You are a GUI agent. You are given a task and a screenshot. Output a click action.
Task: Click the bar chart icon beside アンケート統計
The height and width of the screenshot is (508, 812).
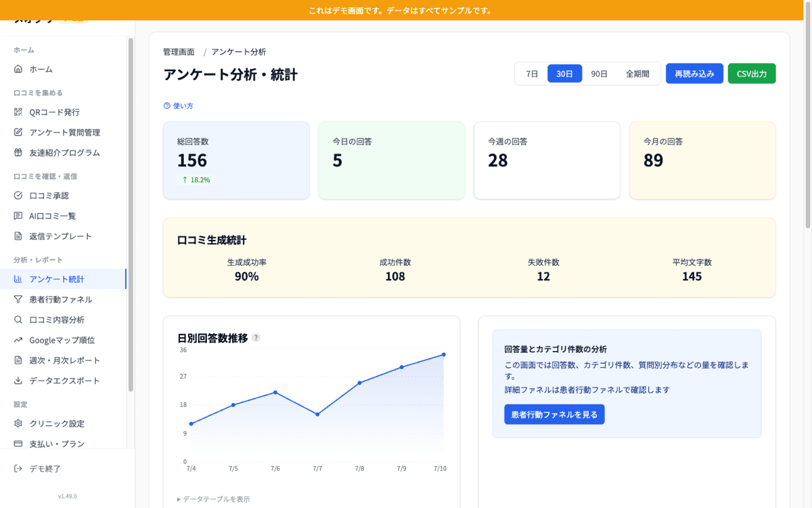coord(18,279)
